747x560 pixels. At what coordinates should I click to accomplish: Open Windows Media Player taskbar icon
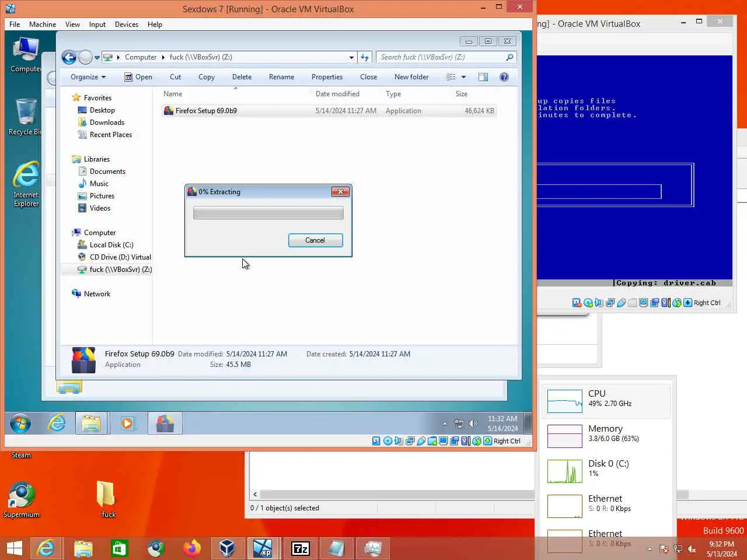click(x=128, y=423)
